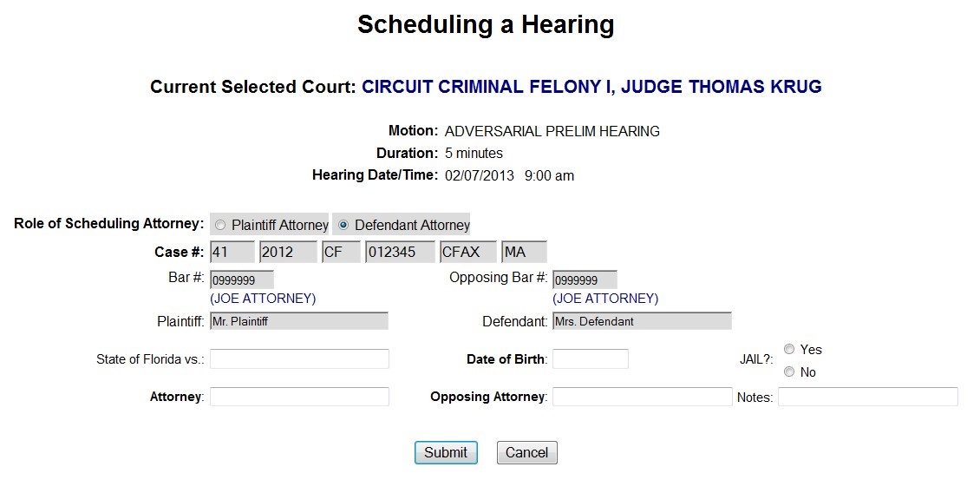Click the case number field containing 41
The image size is (980, 493).
pyautogui.click(x=232, y=253)
